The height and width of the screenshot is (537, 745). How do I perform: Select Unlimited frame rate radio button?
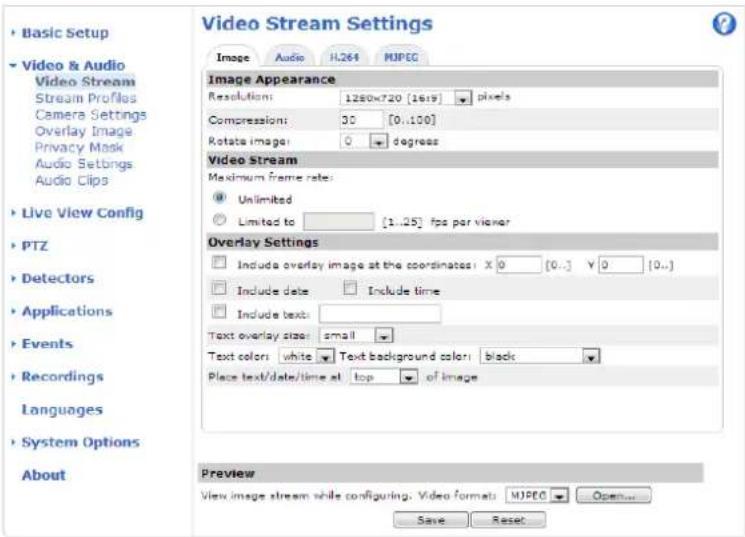[219, 197]
